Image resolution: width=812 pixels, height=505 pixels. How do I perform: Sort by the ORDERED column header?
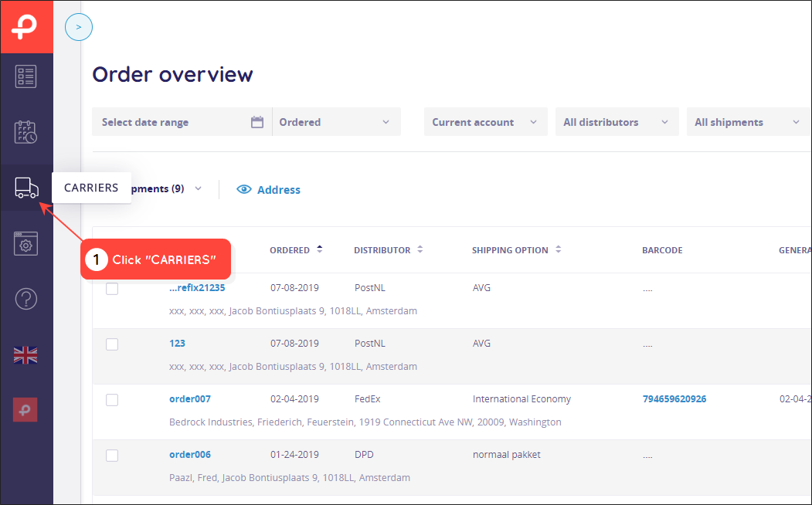296,250
